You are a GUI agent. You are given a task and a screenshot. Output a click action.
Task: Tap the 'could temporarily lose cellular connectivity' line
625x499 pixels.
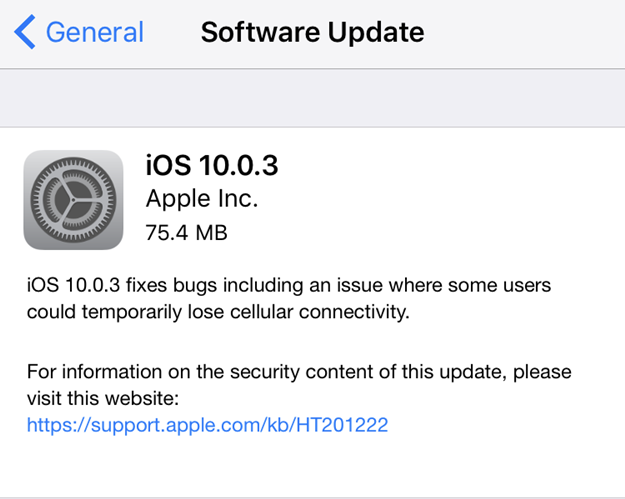coord(219,312)
